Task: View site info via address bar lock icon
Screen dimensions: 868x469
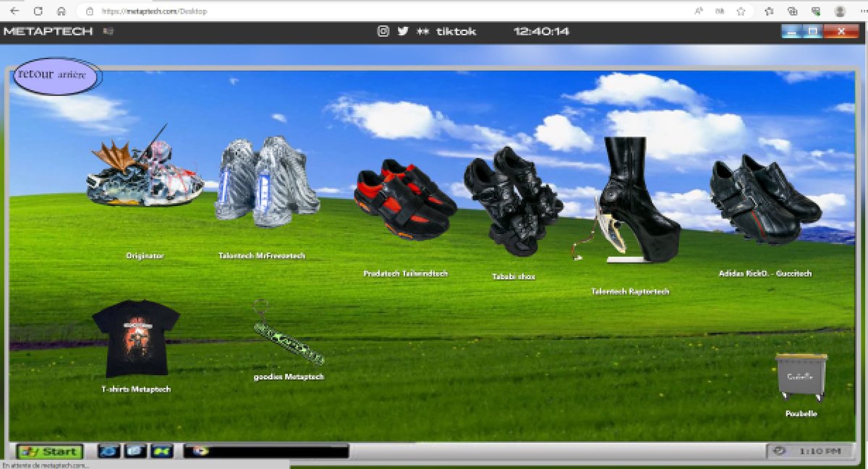Action: (x=90, y=11)
